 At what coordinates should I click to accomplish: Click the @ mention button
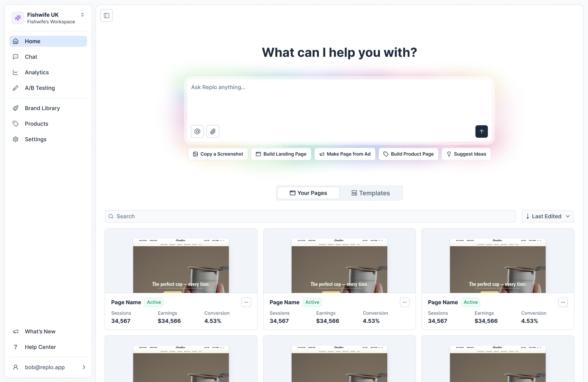point(198,131)
